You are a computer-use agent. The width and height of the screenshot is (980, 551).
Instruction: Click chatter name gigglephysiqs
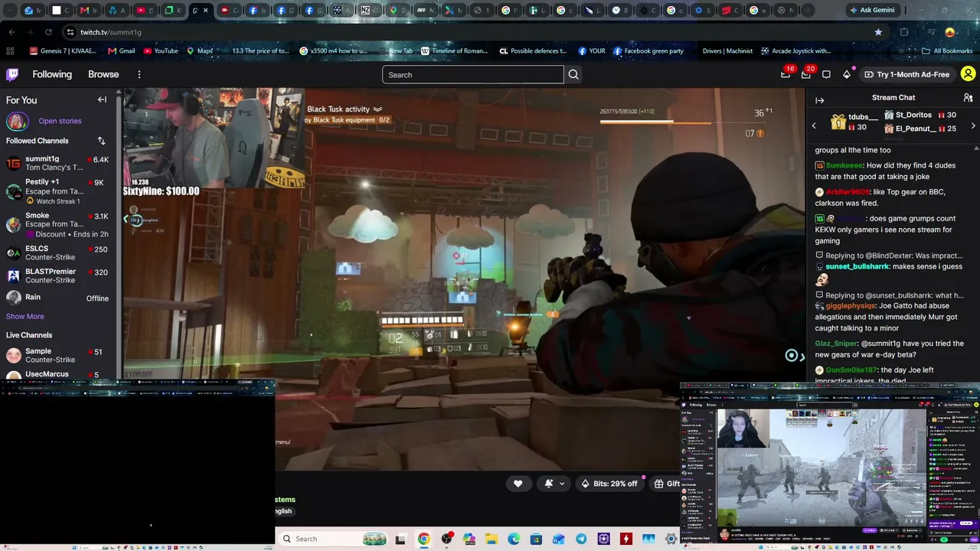[850, 306]
